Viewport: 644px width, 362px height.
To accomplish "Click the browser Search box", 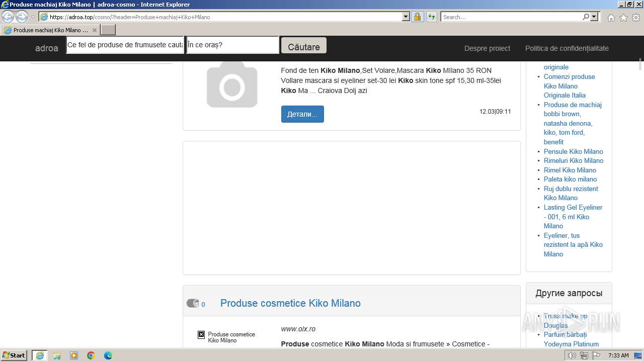I will click(511, 17).
